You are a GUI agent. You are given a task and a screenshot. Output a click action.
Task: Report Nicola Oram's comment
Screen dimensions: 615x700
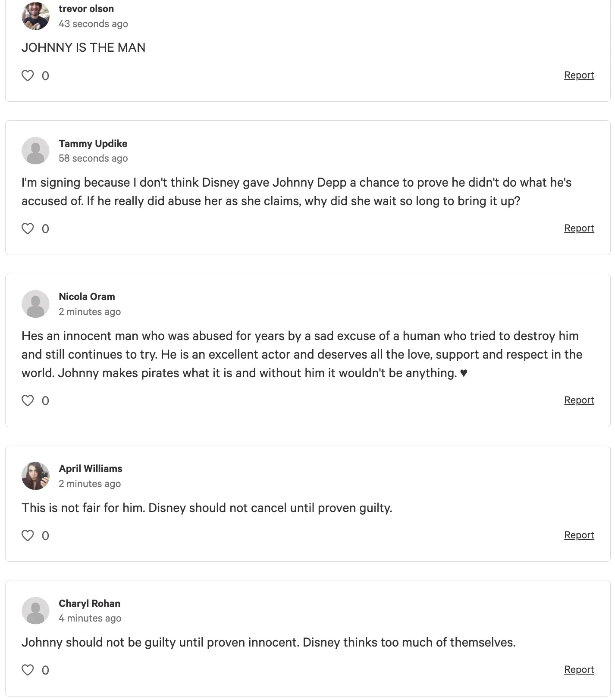(579, 400)
